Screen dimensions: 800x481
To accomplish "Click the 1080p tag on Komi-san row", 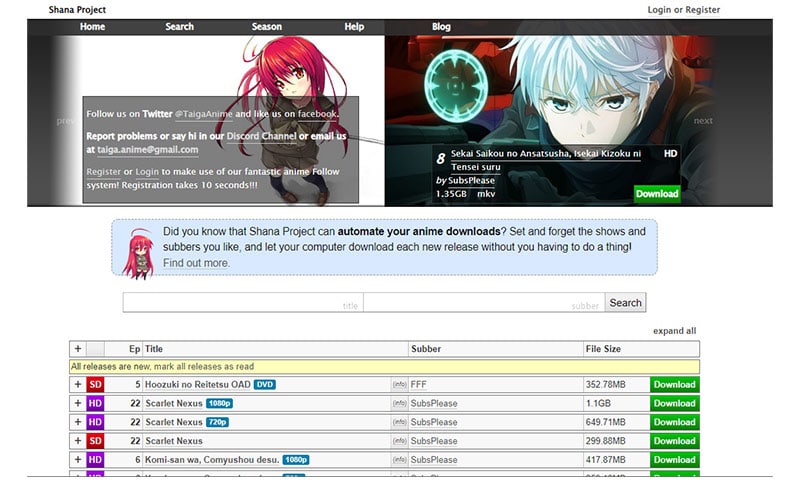I will (296, 460).
